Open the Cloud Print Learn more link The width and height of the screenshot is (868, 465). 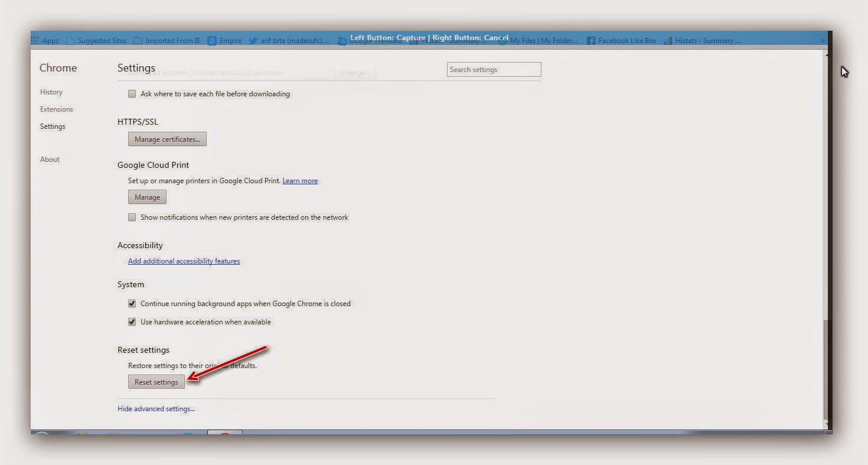click(300, 181)
